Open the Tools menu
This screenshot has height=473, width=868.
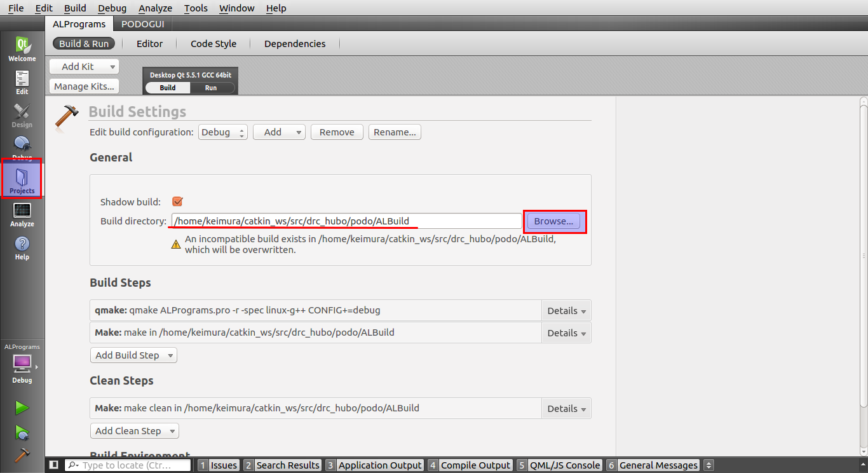196,8
